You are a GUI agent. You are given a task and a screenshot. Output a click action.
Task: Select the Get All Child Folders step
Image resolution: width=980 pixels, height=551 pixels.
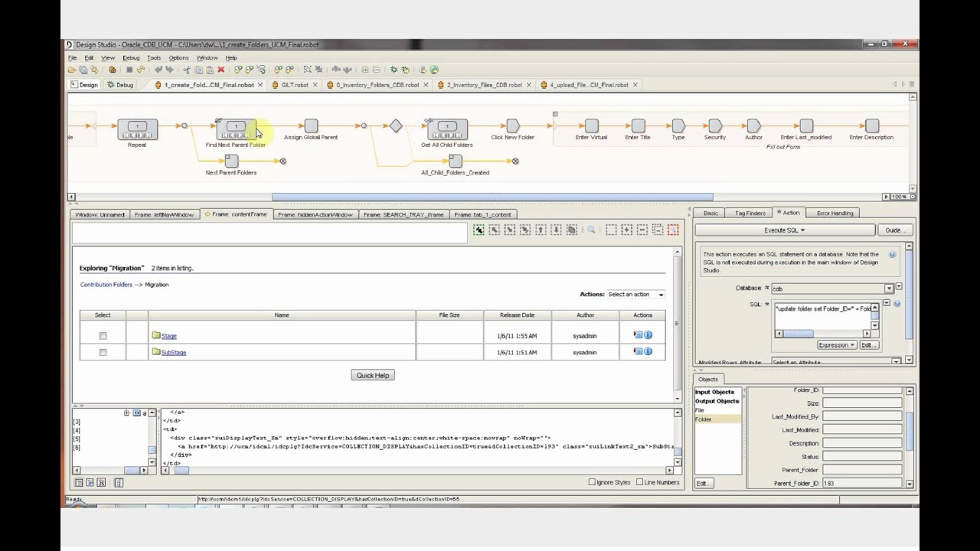(x=447, y=130)
